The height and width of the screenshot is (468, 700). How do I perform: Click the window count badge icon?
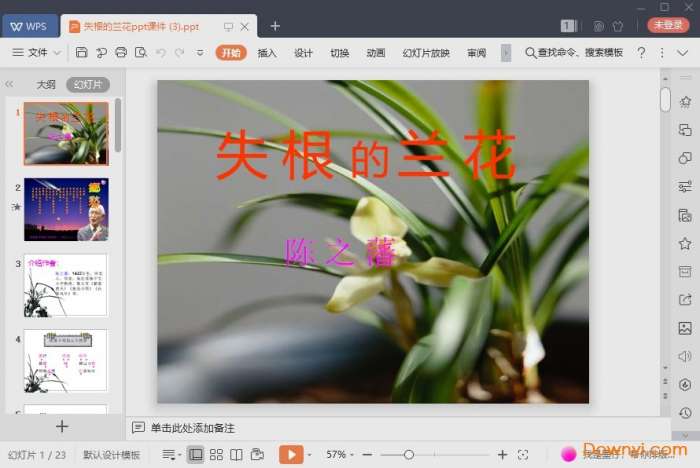[x=568, y=26]
